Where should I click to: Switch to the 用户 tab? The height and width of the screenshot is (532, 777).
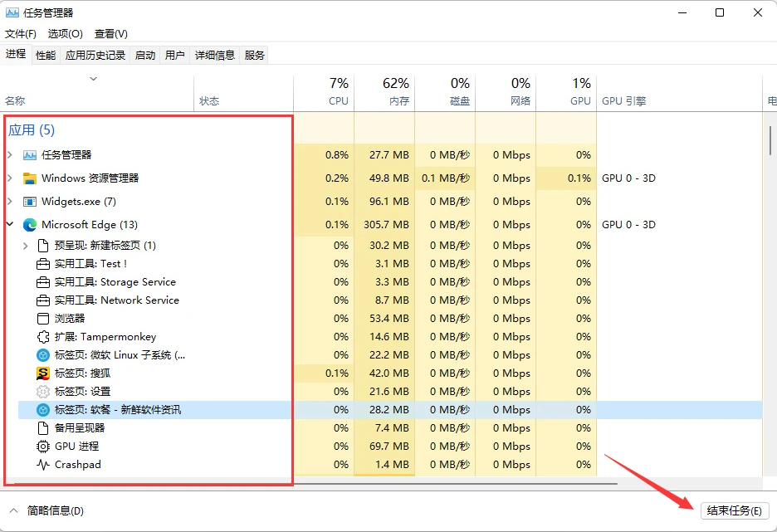point(175,55)
